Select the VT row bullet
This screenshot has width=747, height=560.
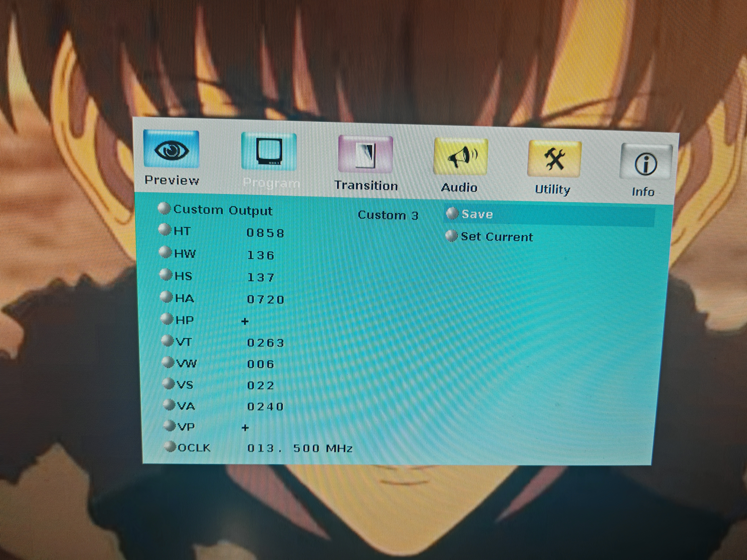click(167, 340)
